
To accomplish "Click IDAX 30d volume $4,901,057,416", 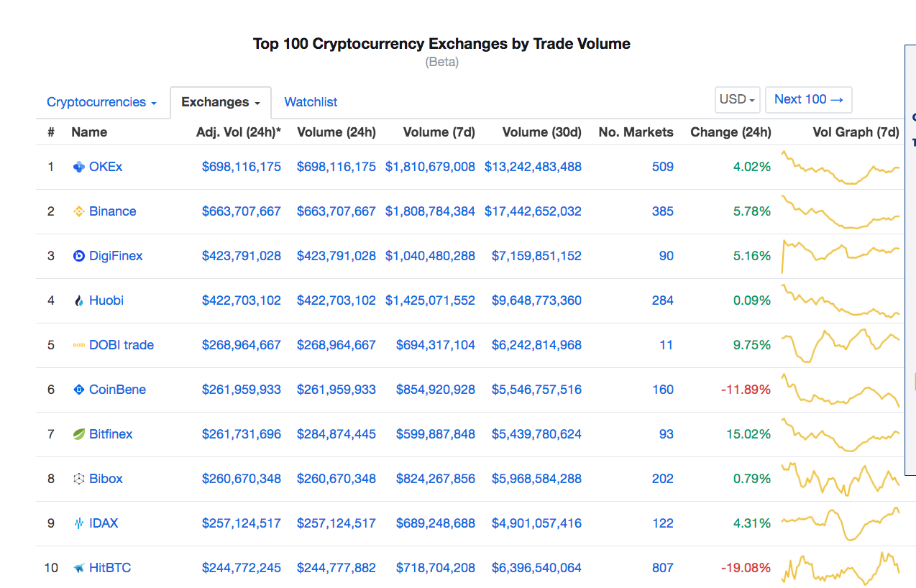I will click(x=536, y=523).
